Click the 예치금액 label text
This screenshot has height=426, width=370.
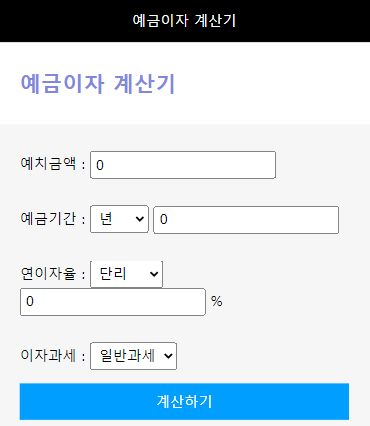(49, 164)
